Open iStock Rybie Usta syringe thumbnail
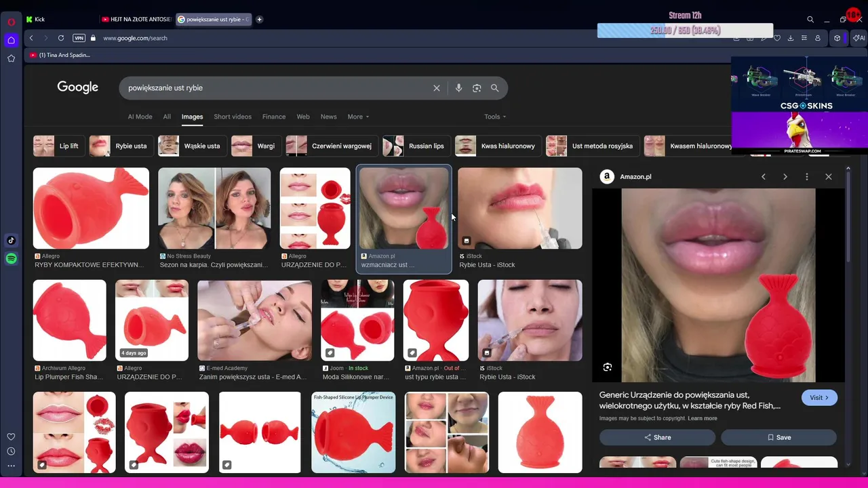The image size is (868, 488). [x=519, y=209]
